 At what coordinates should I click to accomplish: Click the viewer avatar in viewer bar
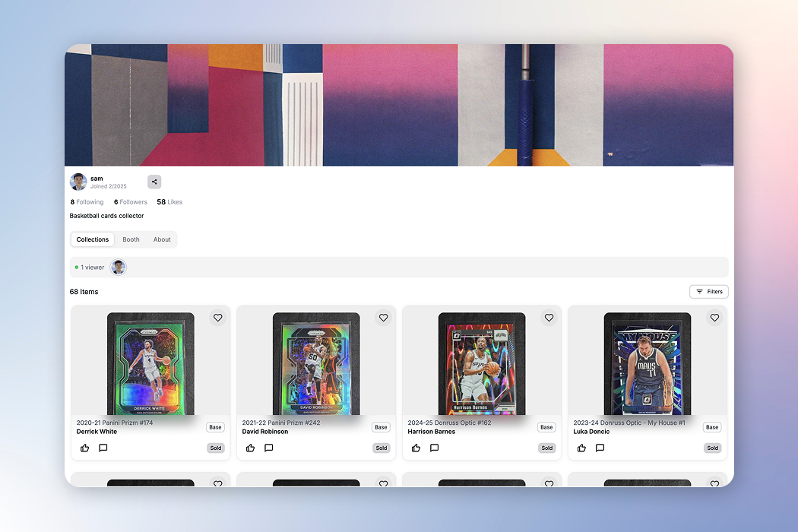(x=119, y=268)
